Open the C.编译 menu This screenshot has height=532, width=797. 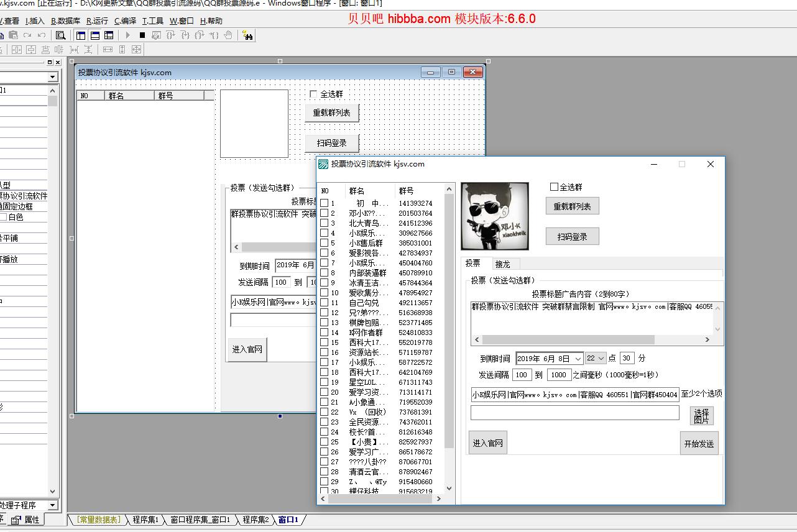point(125,21)
